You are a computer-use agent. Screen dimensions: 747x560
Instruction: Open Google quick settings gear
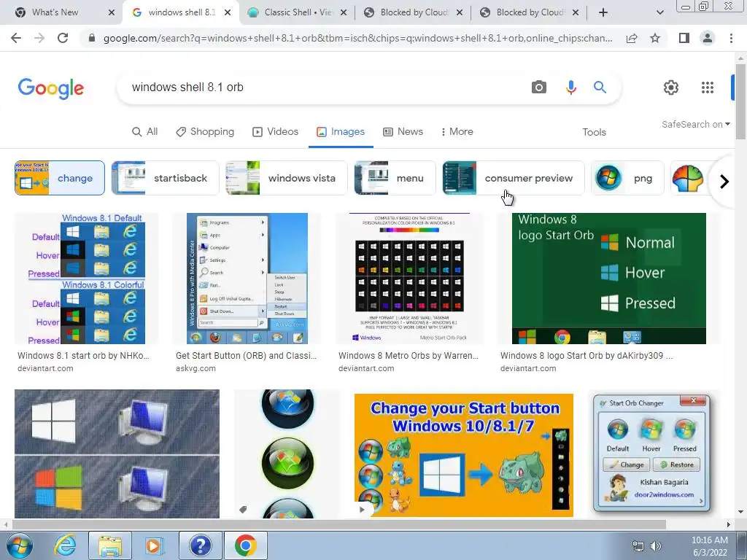(x=671, y=87)
